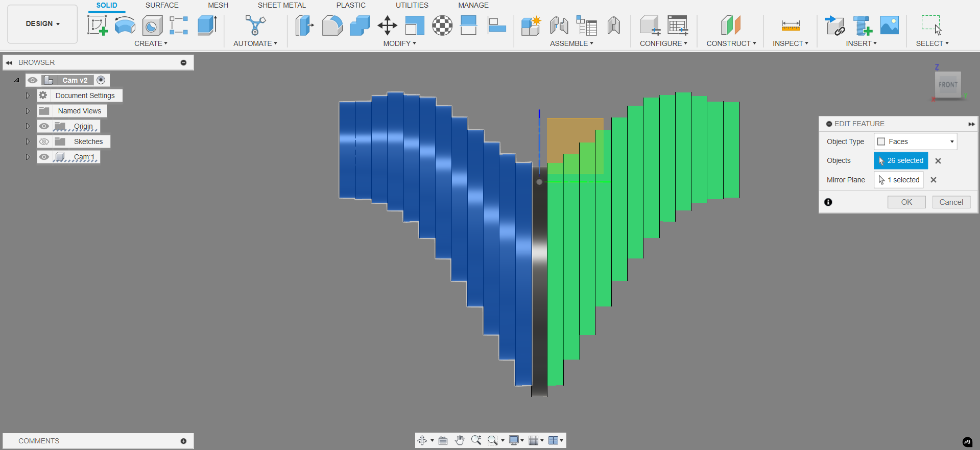The width and height of the screenshot is (980, 450).
Task: Activate the window Select tool
Action: click(931, 25)
